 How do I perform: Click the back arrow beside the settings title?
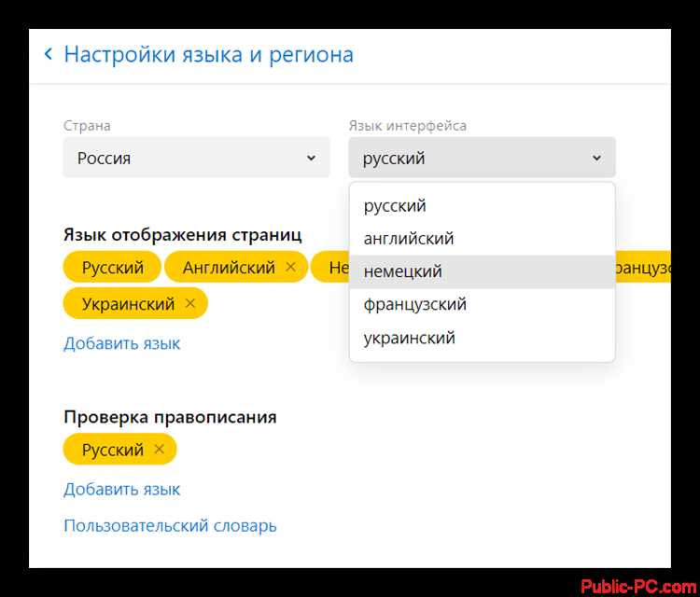pyautogui.click(x=49, y=55)
